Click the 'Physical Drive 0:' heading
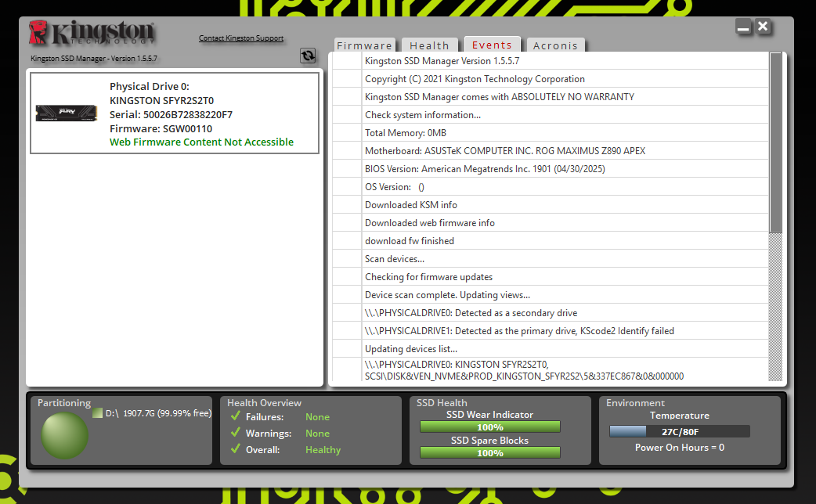 click(150, 86)
